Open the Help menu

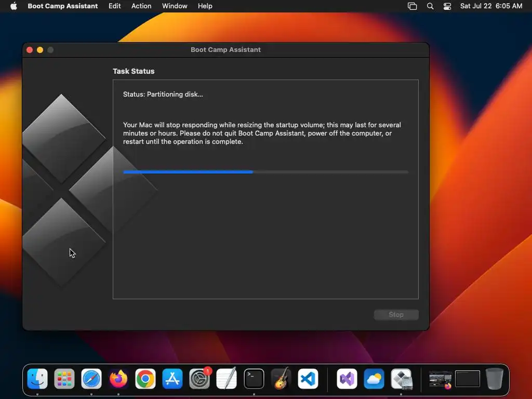point(205,6)
